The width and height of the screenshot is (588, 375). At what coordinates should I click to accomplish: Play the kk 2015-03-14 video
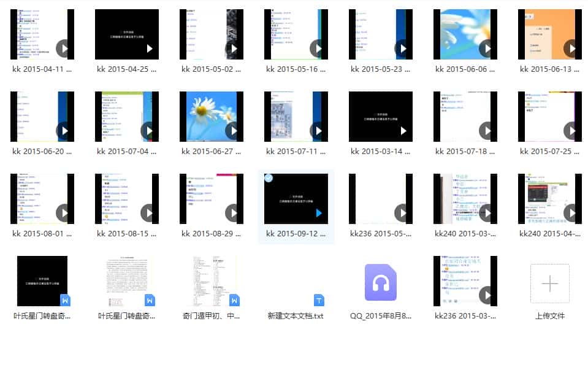(x=402, y=131)
